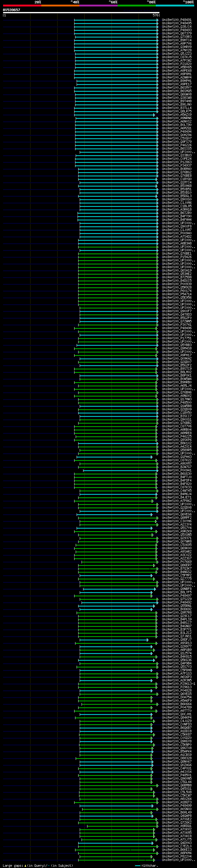Pick the UniRef100_A9PE68 subject label
The image size is (197, 868).
click(x=177, y=71)
